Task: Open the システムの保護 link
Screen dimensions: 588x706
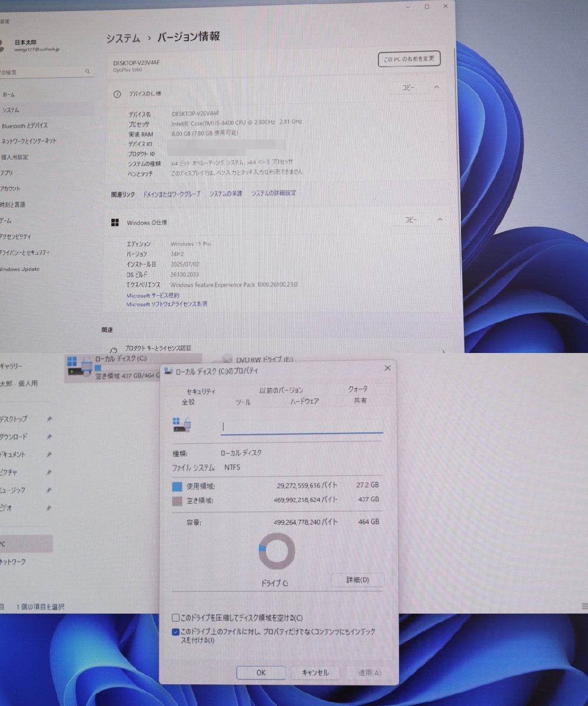Action: (x=225, y=194)
